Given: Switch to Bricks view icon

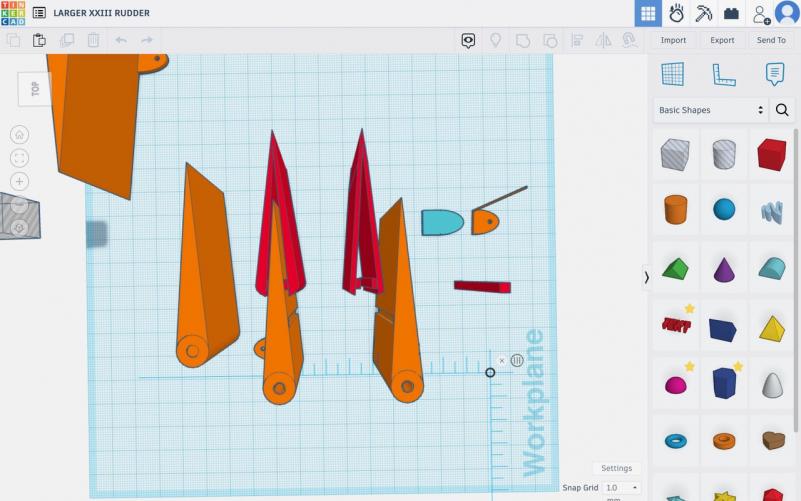Looking at the screenshot, I should tap(731, 14).
